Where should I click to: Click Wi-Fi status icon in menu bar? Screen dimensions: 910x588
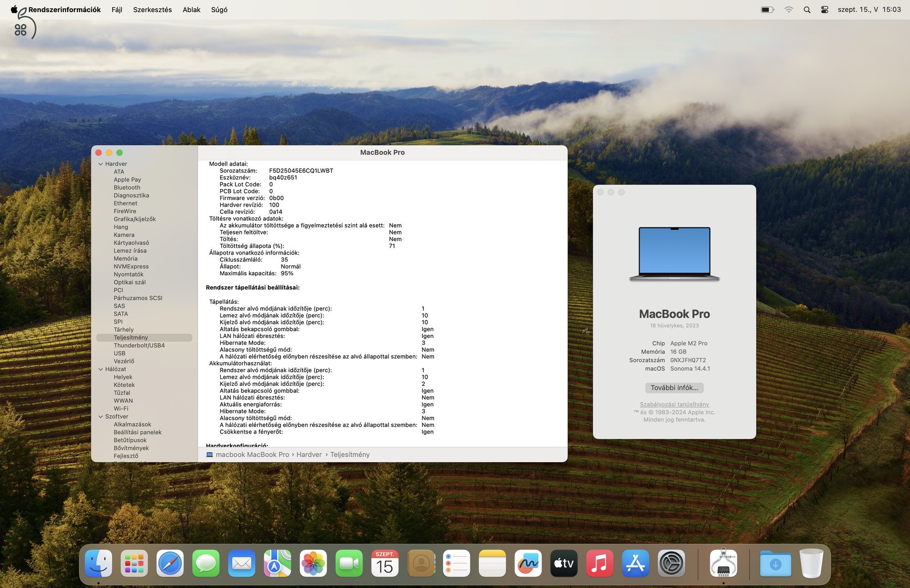click(x=789, y=10)
